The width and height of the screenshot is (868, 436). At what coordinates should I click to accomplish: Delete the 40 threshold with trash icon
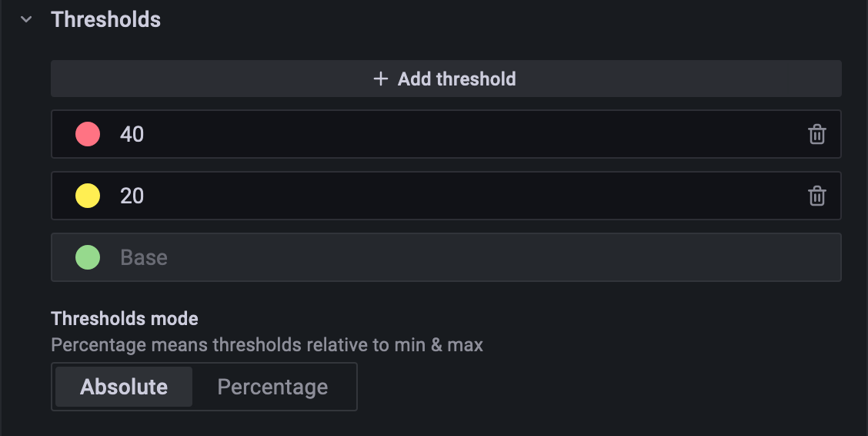point(816,135)
